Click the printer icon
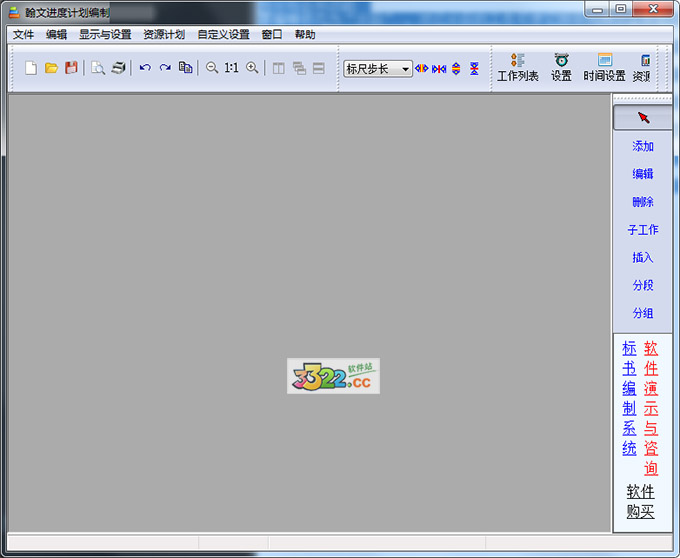The image size is (680, 558). pyautogui.click(x=118, y=68)
